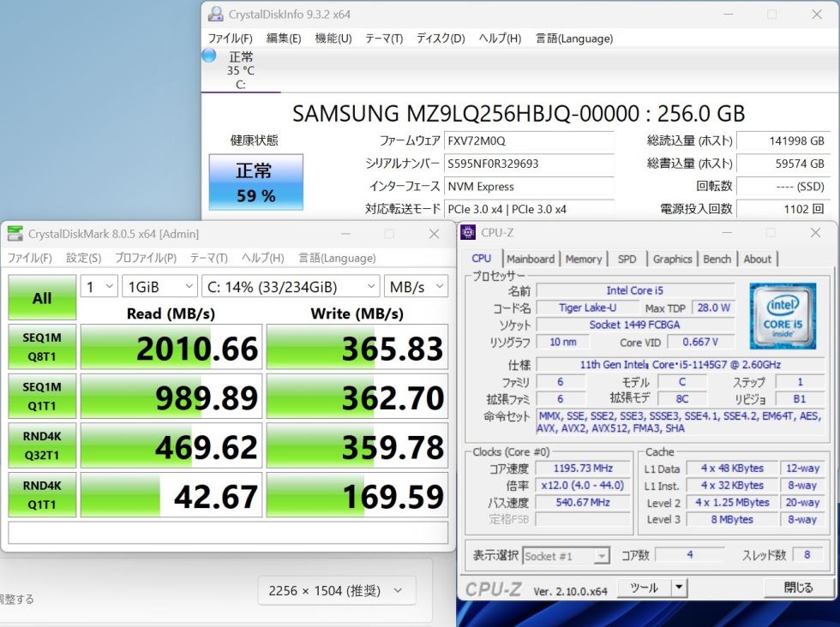Click the 59574 GB total writes value
This screenshot has height=627, width=840.
click(x=783, y=164)
